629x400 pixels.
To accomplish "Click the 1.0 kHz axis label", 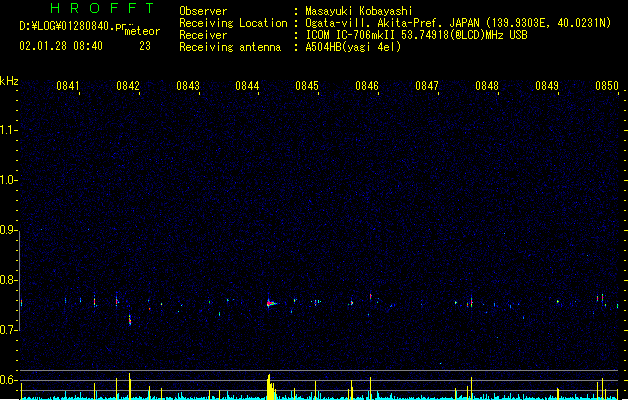I will click(x=8, y=180).
